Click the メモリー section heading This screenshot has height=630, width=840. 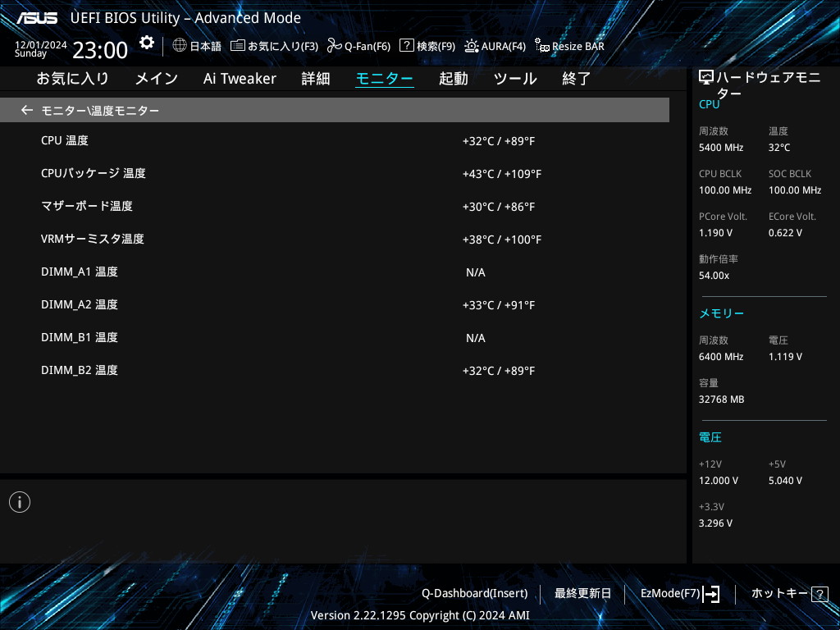click(722, 313)
